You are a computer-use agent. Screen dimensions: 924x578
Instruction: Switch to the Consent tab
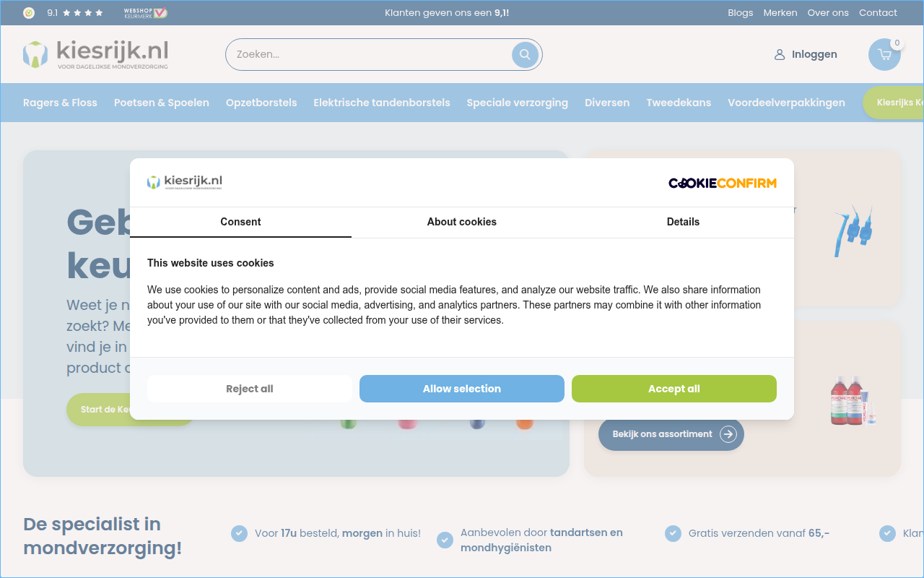[x=240, y=223]
